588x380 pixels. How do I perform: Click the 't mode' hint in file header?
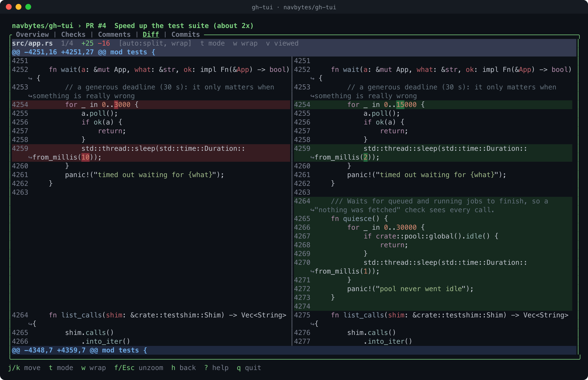pyautogui.click(x=212, y=43)
